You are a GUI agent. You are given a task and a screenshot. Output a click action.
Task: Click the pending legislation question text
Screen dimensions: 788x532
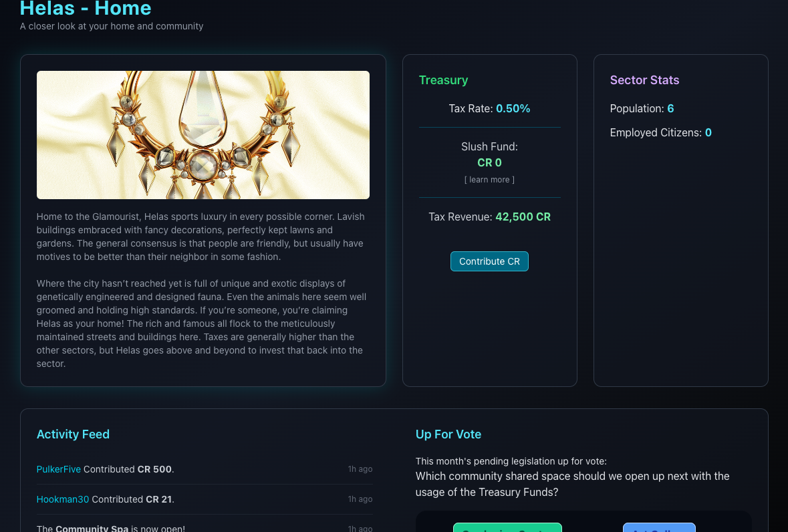click(x=572, y=485)
